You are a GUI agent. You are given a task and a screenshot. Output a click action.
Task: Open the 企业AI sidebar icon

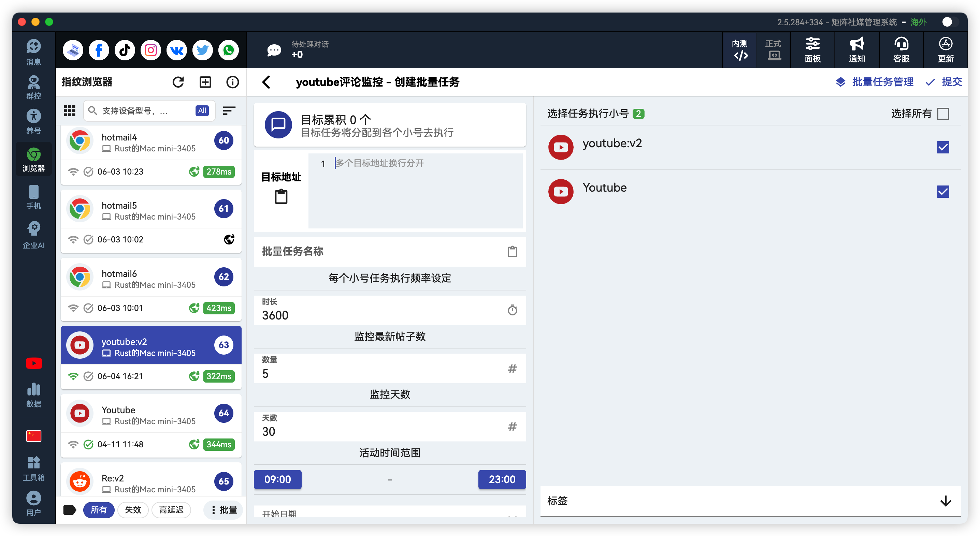point(33,235)
